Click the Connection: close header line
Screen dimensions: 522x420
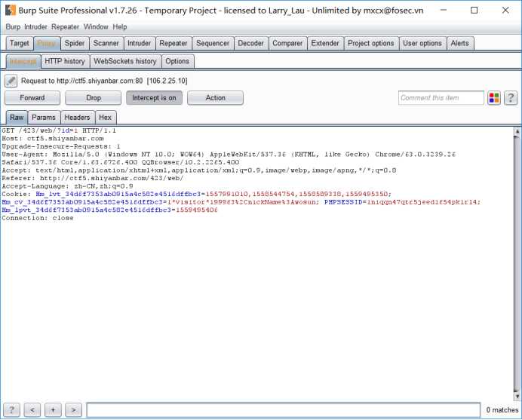point(38,218)
